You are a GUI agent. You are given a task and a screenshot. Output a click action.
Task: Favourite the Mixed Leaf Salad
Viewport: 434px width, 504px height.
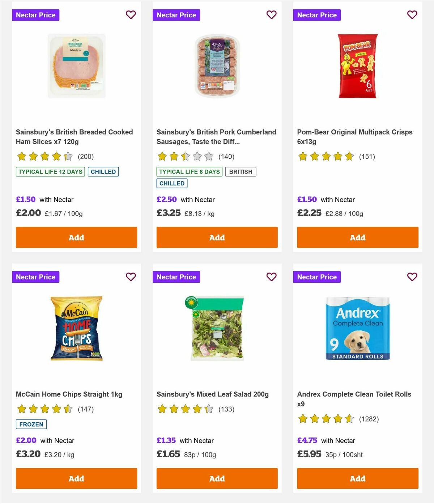pos(271,277)
